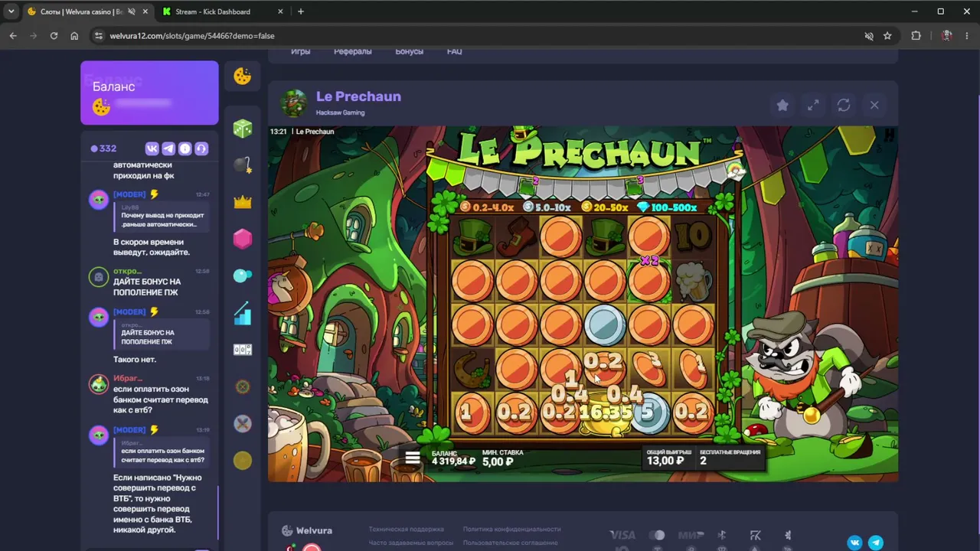Viewport: 980px width, 551px height.
Task: Click the Balance card in the sidebar
Action: (x=149, y=93)
